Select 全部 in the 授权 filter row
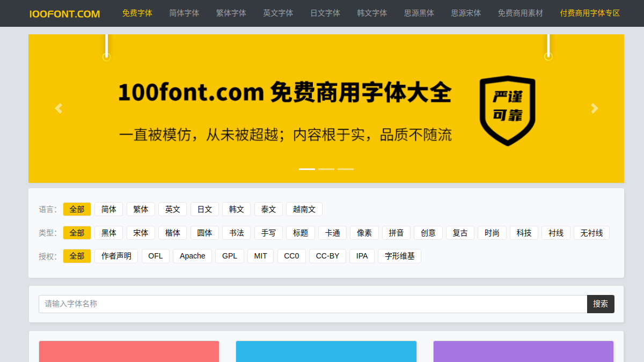This screenshot has width=644, height=362. (x=77, y=256)
